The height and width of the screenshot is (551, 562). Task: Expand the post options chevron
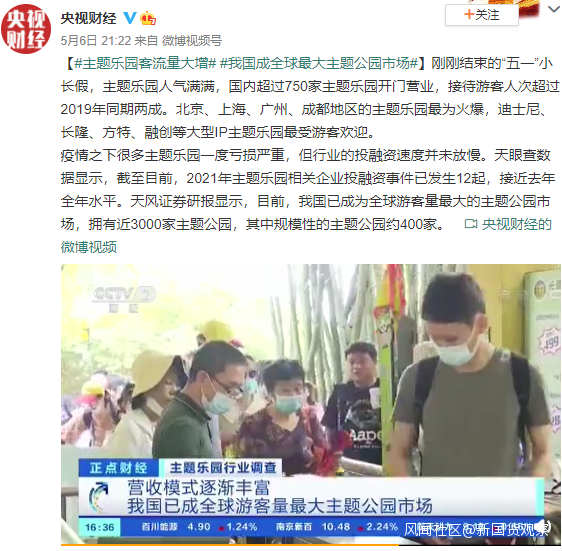554,10
